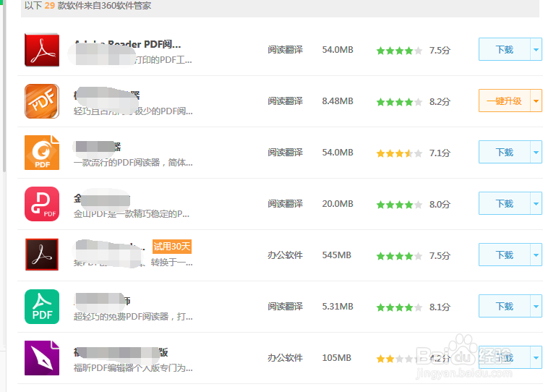Open download dropdown for the 20.0MB row
543x392 pixels.
536,203
